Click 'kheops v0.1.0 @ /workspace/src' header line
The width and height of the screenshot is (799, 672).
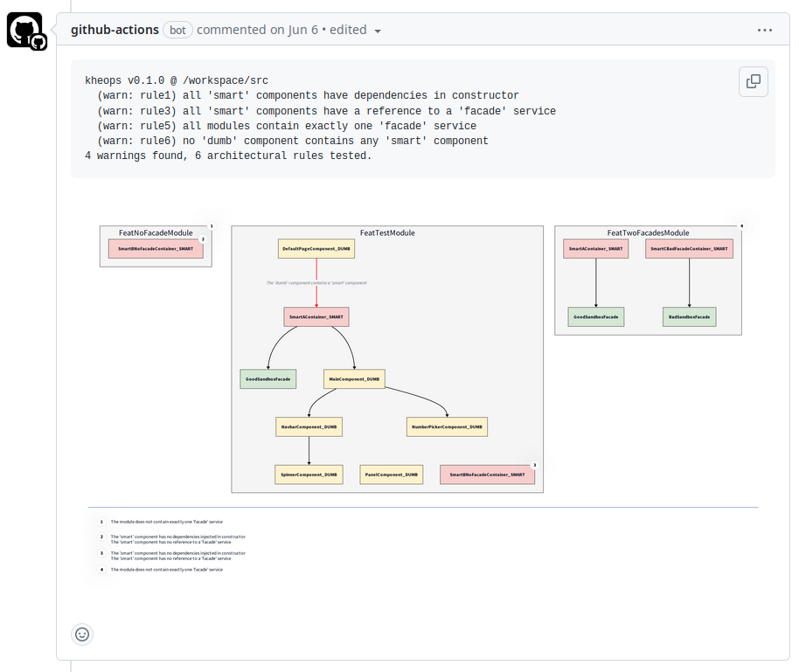177,80
